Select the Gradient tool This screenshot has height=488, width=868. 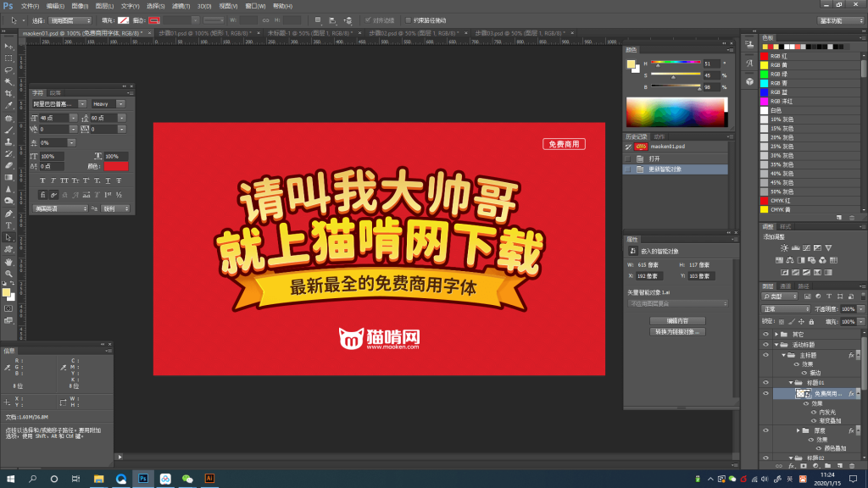(x=8, y=177)
